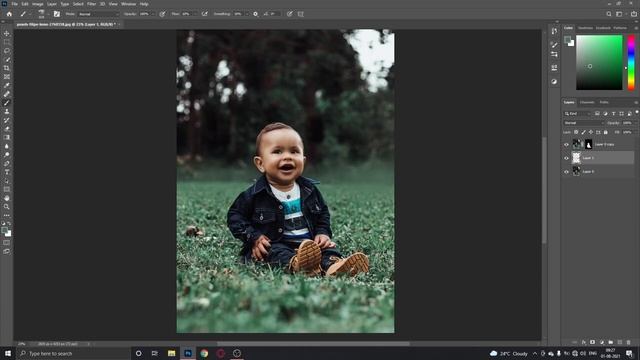Select the Crop tool
The width and height of the screenshot is (640, 360).
pos(7,68)
